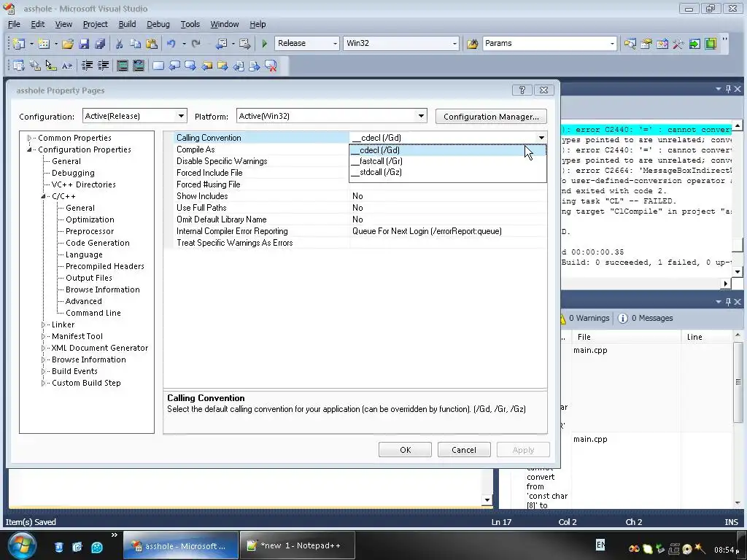
Task: Click the Increase Line Indent icon
Action: (104, 66)
